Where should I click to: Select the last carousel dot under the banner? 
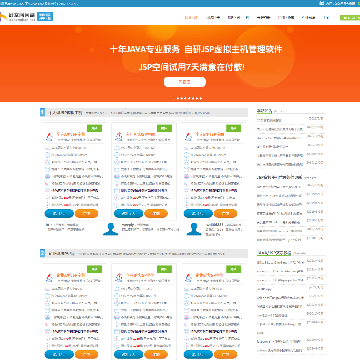tap(201, 98)
